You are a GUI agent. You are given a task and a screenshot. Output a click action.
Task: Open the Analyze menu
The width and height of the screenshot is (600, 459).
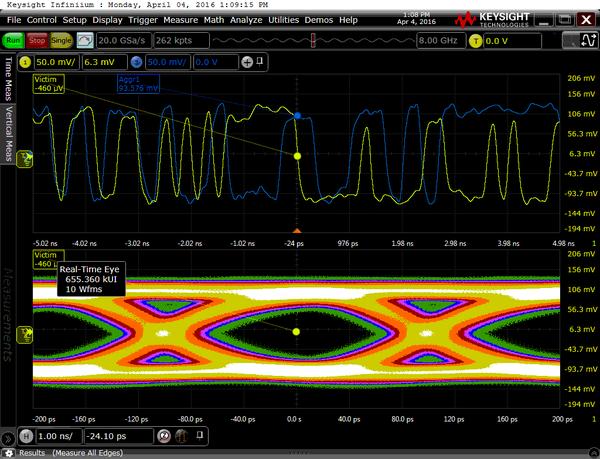(x=246, y=20)
